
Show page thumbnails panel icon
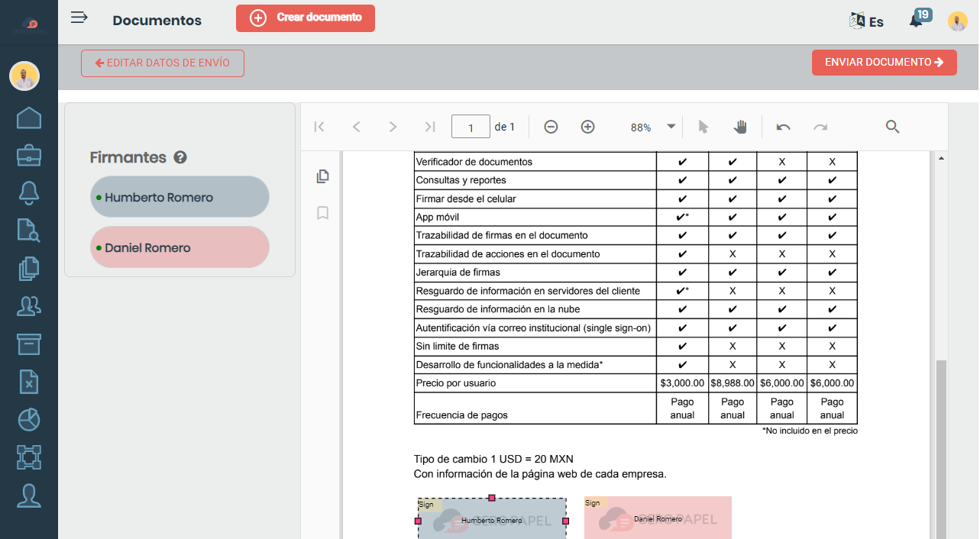pyautogui.click(x=322, y=176)
